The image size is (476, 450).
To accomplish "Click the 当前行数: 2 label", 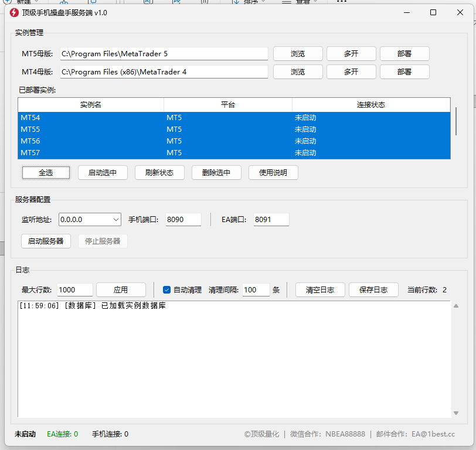I will pos(427,290).
